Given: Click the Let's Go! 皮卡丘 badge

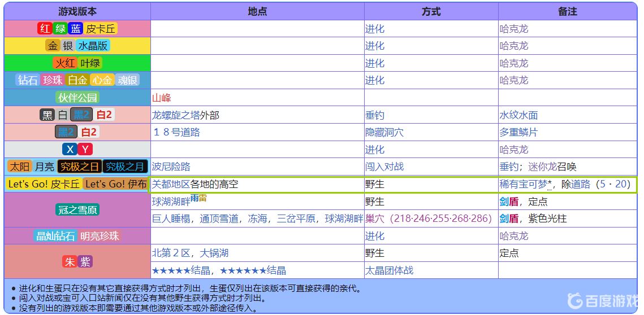Looking at the screenshot, I should click(x=44, y=184).
